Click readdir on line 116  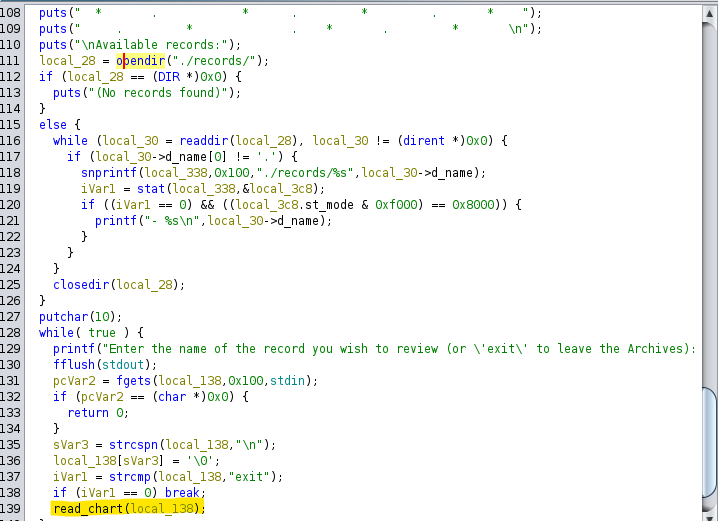[204, 141]
